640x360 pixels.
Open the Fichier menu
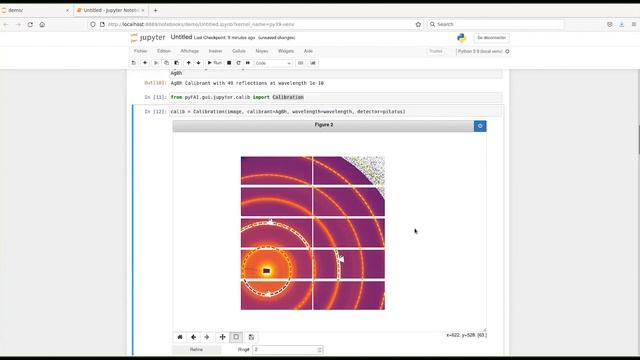coord(140,51)
